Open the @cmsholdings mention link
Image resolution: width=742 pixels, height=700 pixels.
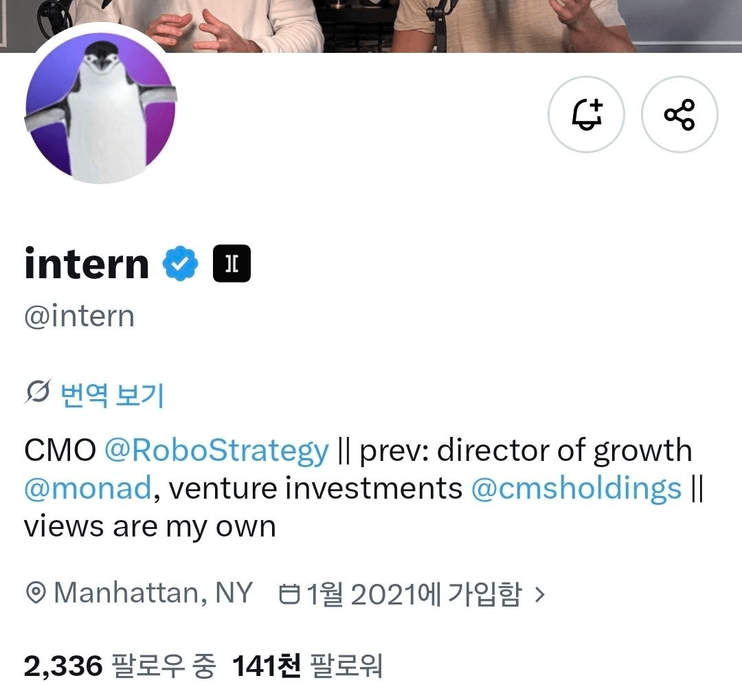pyautogui.click(x=576, y=488)
